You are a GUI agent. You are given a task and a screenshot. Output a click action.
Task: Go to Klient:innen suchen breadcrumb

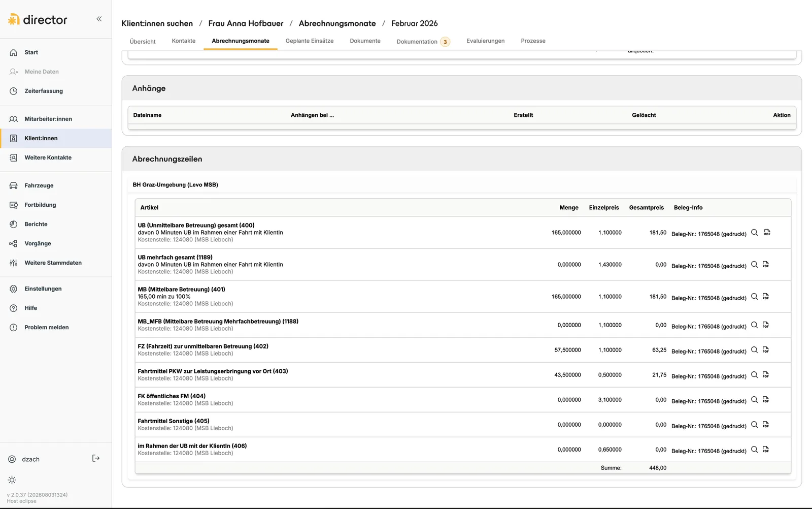pos(157,23)
